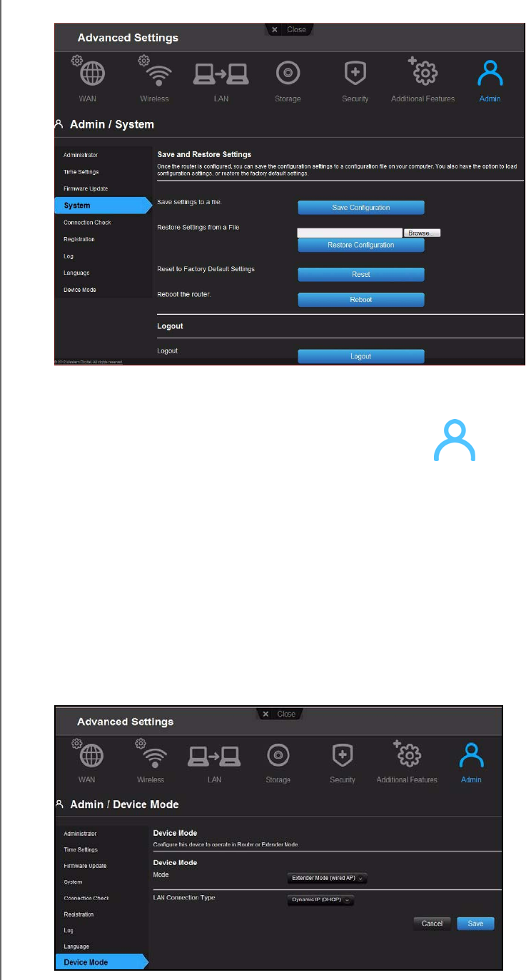Image resolution: width=526 pixels, height=980 pixels.
Task: Select Admin person icon in Admin / System window
Action: [x=490, y=72]
